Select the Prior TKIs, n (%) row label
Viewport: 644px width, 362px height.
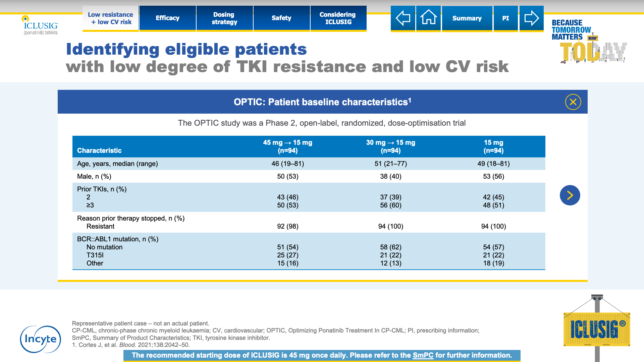[x=102, y=189]
